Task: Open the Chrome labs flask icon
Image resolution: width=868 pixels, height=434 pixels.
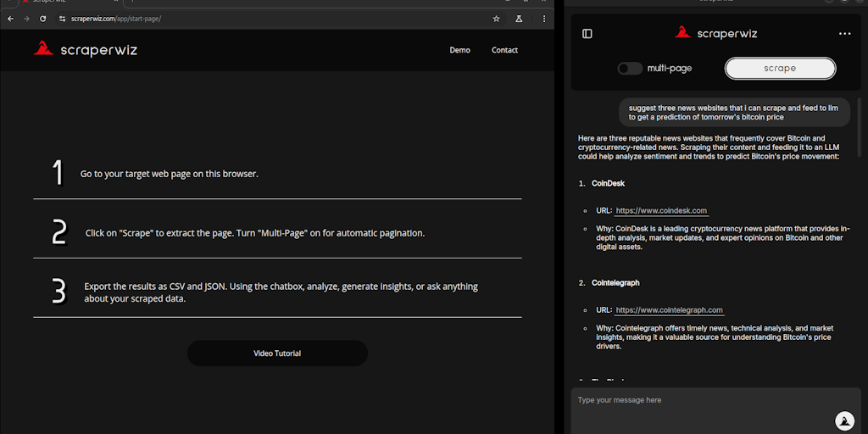Action: 519,19
